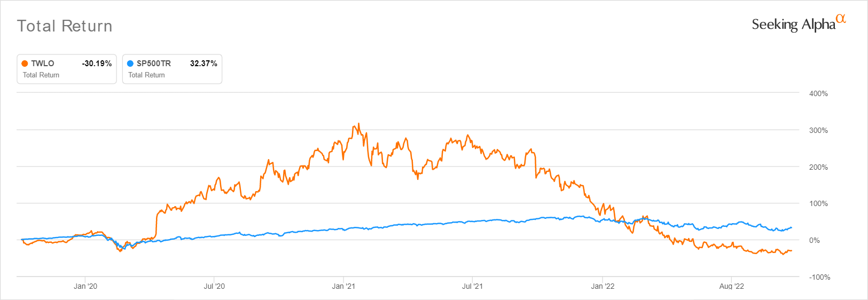Screen dimensions: 868x300
Task: Click the orange alpha symbol in logo
Action: tap(841, 19)
